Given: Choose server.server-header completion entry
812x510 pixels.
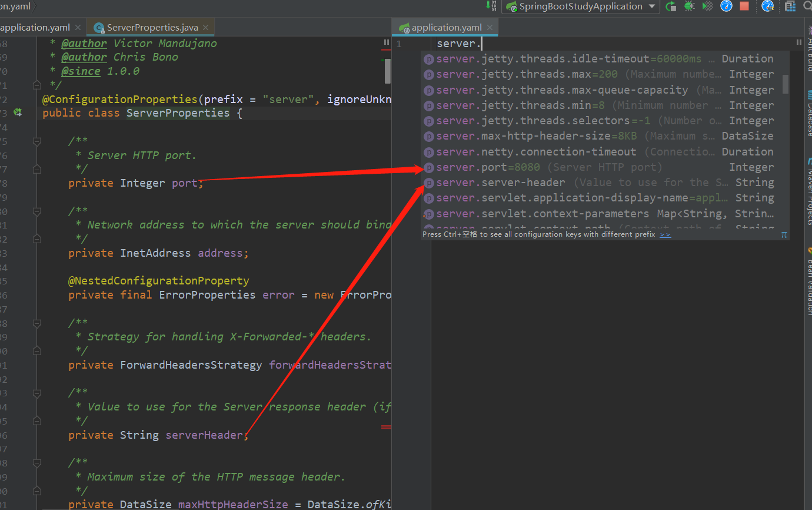Looking at the screenshot, I should (x=601, y=183).
